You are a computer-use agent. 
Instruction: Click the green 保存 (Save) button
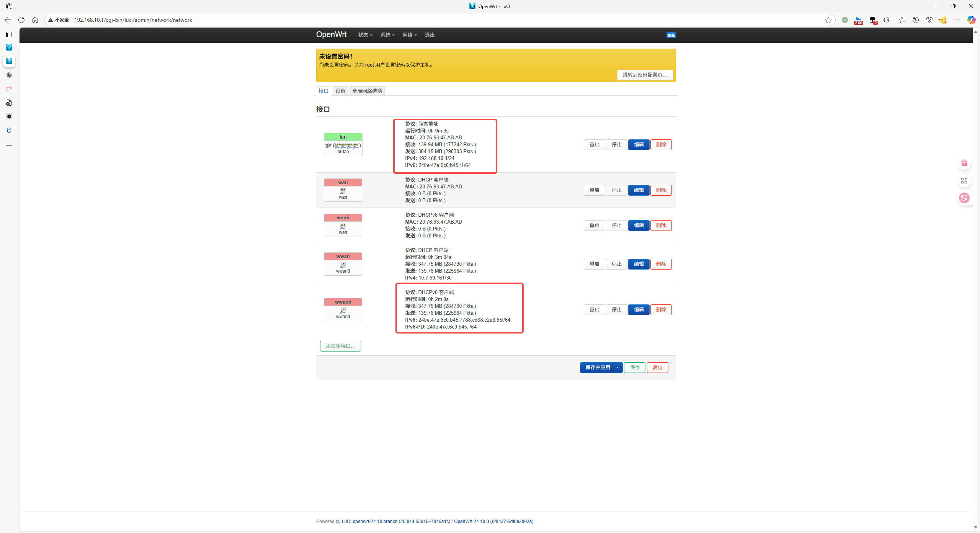pos(634,367)
